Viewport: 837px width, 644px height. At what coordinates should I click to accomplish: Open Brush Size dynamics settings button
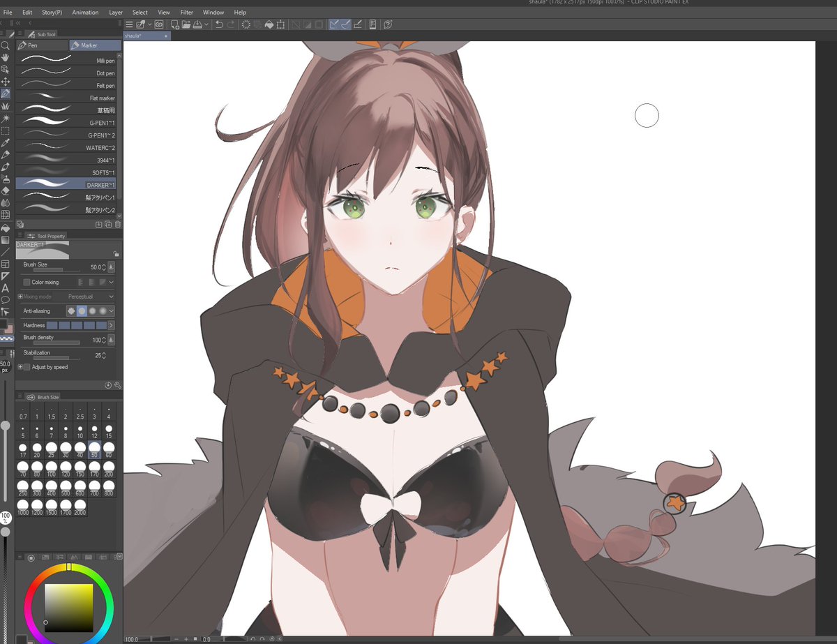point(111,267)
